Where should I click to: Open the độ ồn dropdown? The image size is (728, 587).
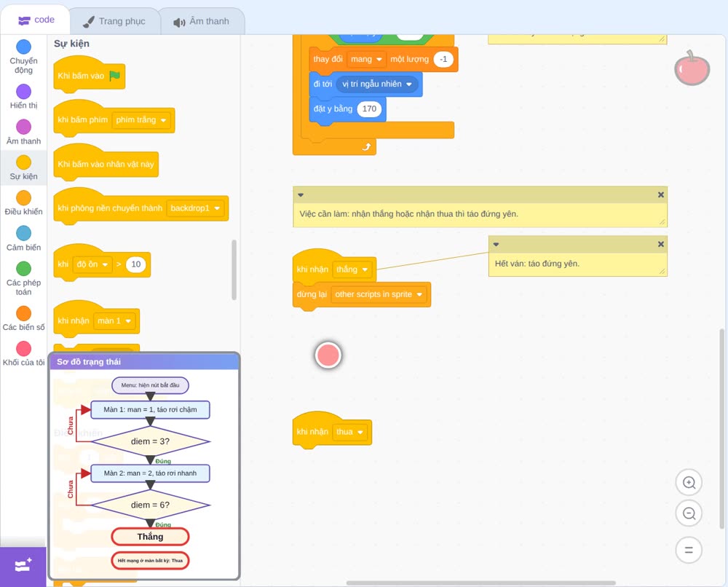(x=92, y=264)
